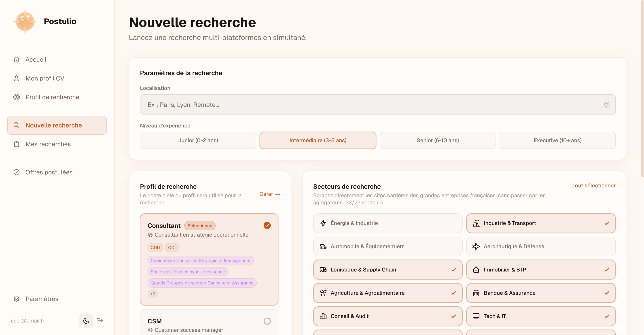644x335 pixels.
Task: Click the location pin icon in Localisation field
Action: 607,105
